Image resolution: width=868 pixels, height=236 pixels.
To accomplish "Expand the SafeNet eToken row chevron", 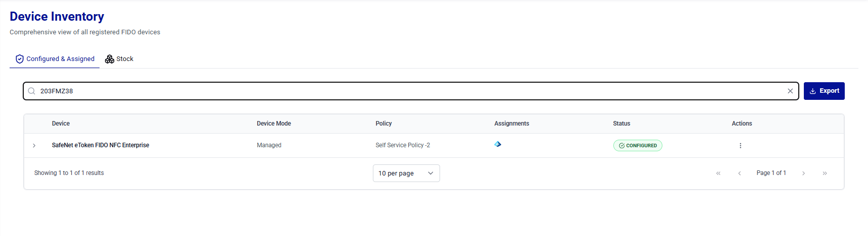I will tap(34, 146).
